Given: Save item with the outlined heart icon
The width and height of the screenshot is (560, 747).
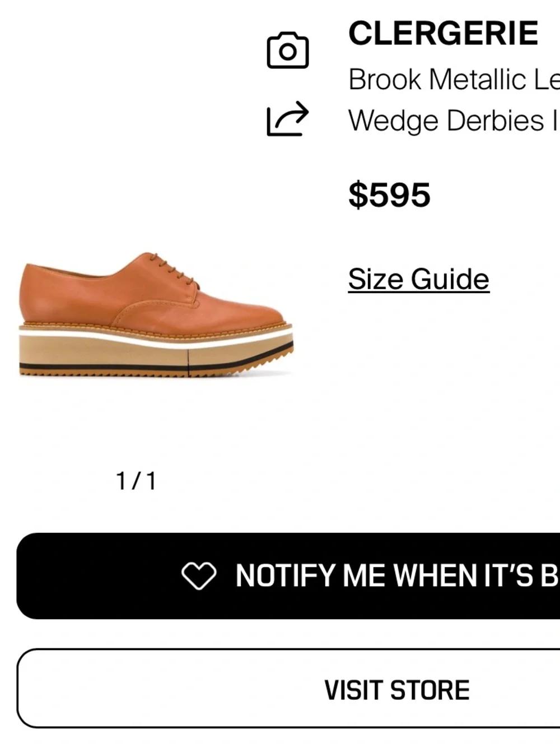Looking at the screenshot, I should 199,576.
